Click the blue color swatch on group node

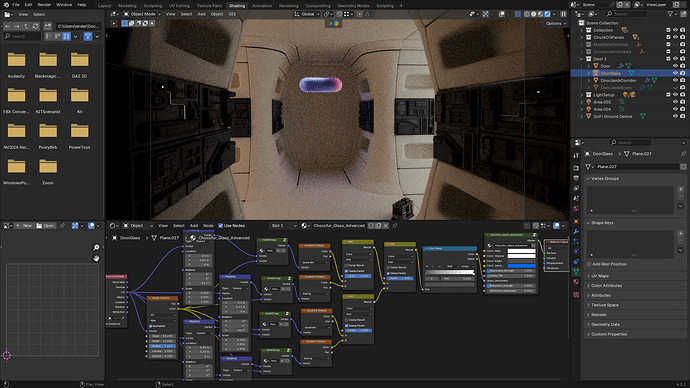point(521,266)
